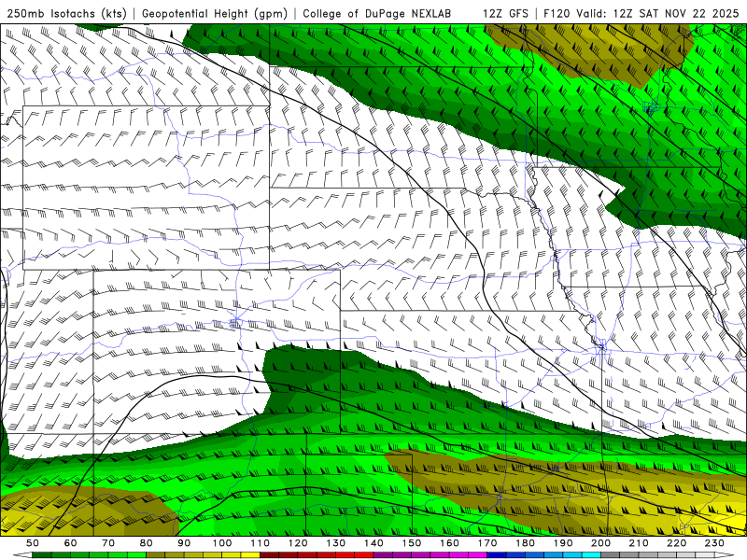Select the dark gray swatch starting at 200
Viewport: 747px width, 560px height.
coord(611,555)
